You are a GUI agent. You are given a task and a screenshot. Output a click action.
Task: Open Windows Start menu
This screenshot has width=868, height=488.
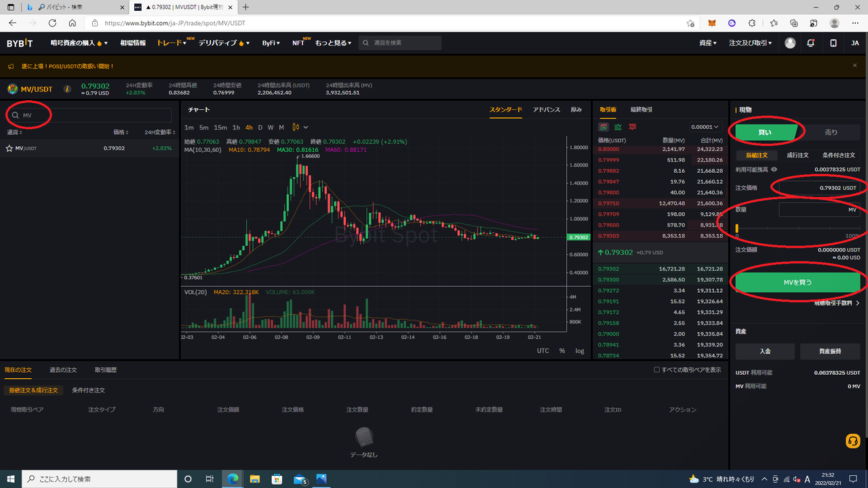pos(11,479)
